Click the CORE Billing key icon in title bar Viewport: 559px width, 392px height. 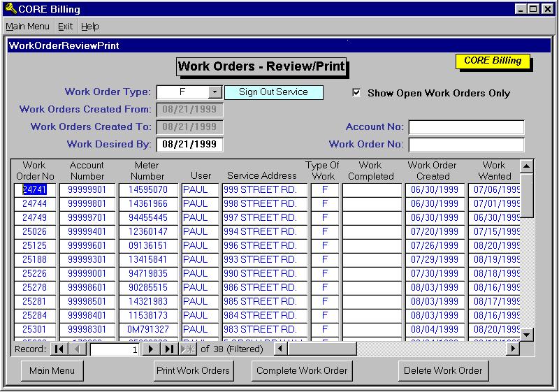[10, 8]
